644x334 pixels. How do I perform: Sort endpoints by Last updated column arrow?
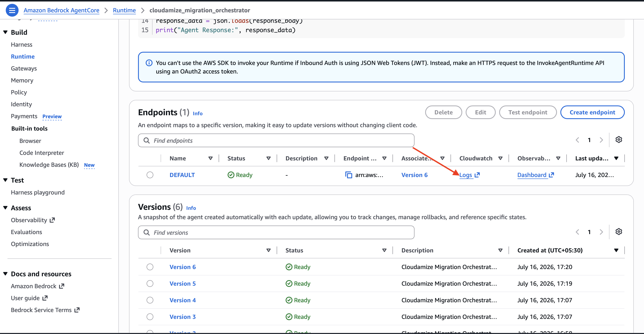click(x=616, y=158)
